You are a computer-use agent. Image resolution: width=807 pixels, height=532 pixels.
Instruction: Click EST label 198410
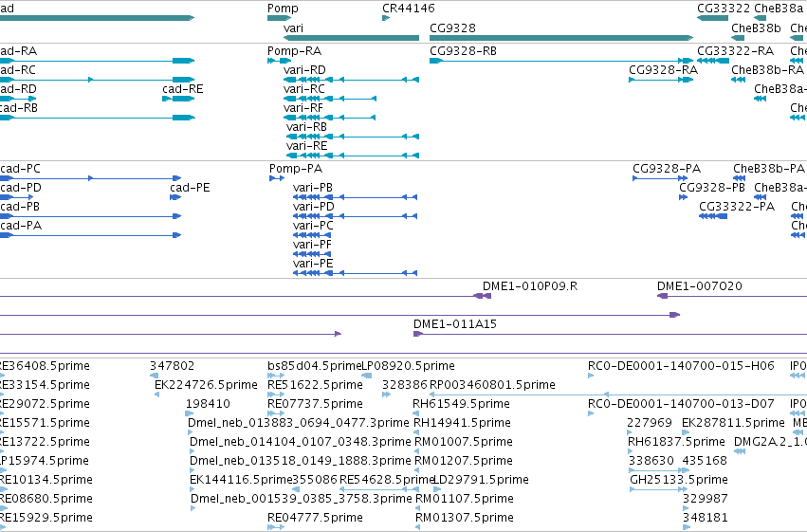208,404
